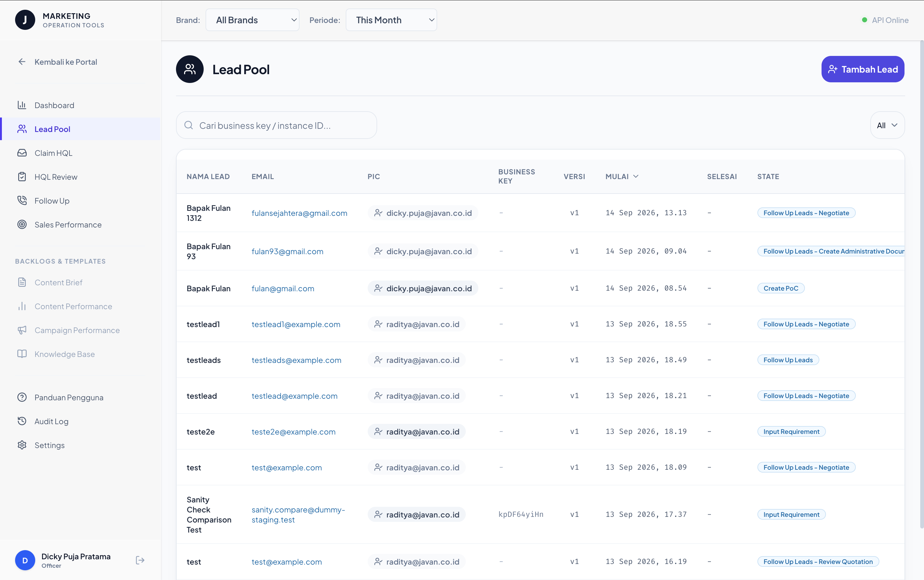Click the Content Performance chart icon
Viewport: 924px width, 580px height.
(22, 306)
